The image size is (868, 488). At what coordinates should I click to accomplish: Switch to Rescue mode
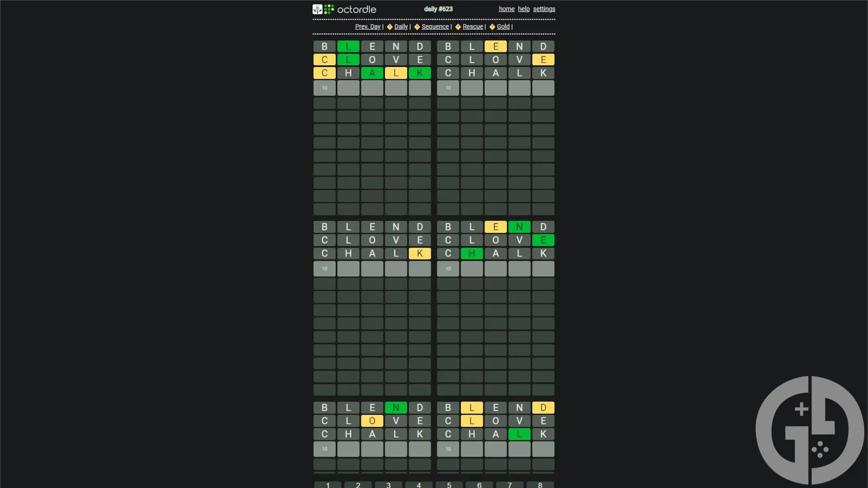[x=472, y=27]
